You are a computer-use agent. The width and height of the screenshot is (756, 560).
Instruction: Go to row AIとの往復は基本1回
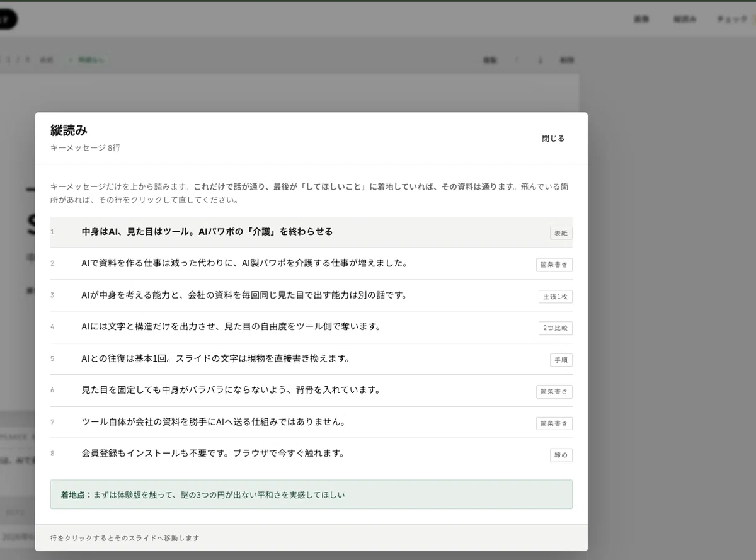(x=311, y=359)
